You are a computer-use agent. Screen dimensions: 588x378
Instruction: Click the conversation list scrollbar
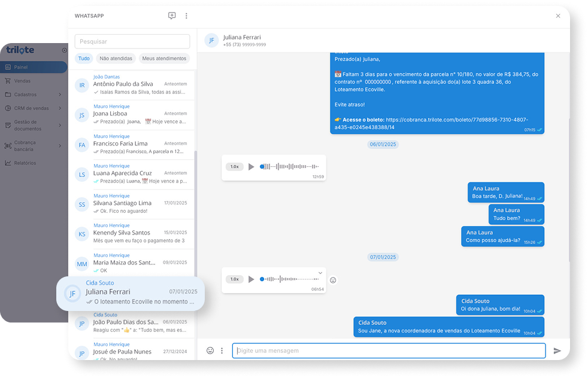coord(195,214)
